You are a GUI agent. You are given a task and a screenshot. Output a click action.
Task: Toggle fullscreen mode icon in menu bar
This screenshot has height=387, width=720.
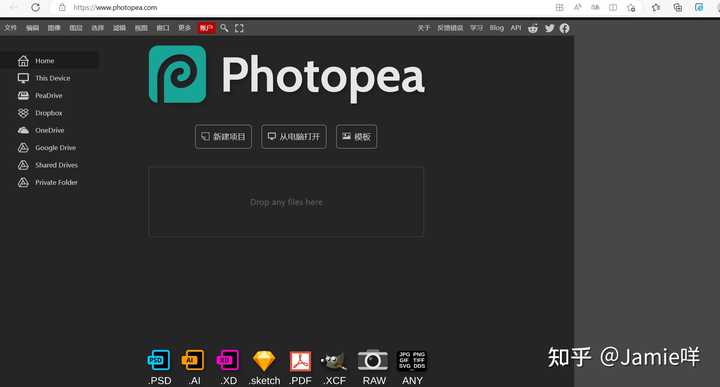(x=239, y=28)
